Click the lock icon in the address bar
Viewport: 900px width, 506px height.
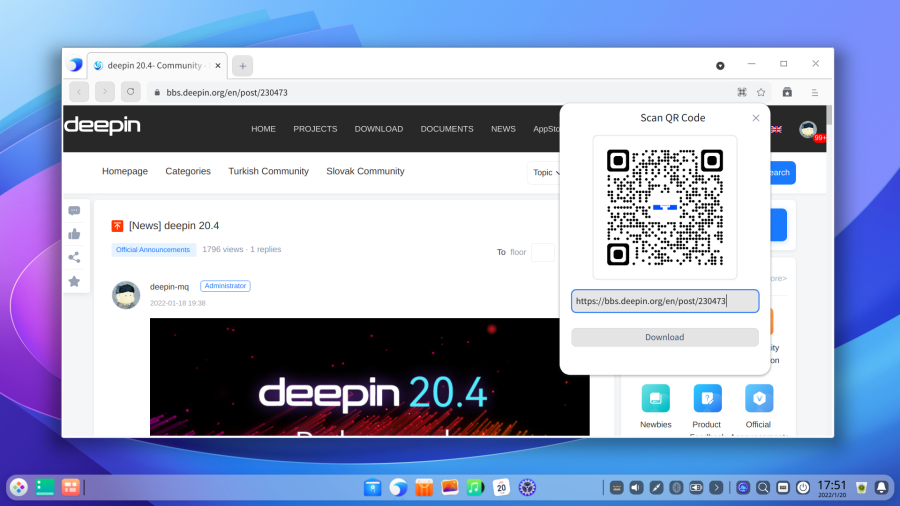point(157,92)
